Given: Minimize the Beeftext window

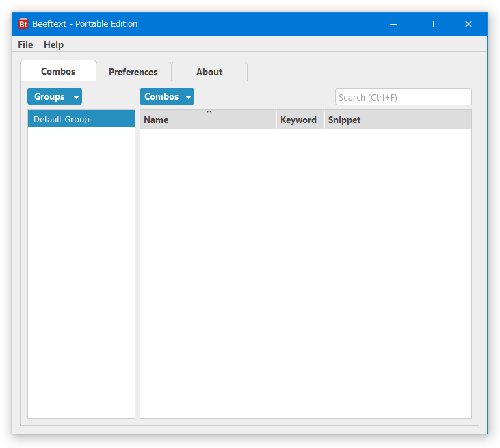Looking at the screenshot, I should point(393,24).
